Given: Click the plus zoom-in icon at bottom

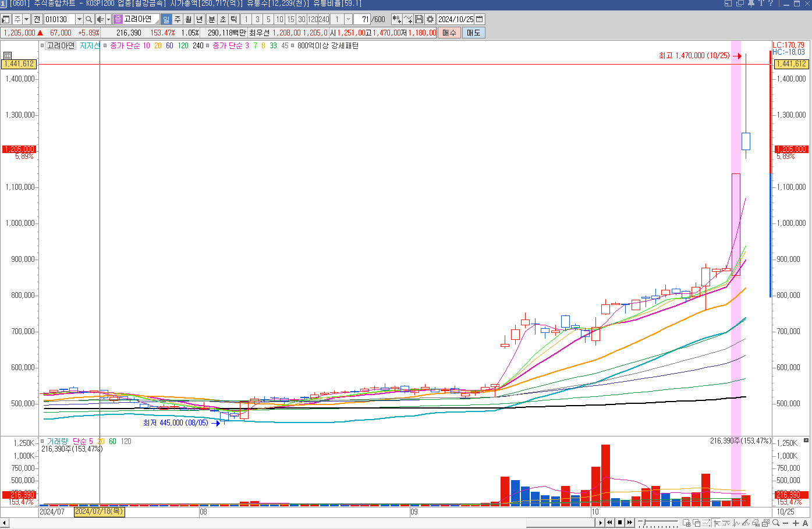Looking at the screenshot, I should coord(796,523).
